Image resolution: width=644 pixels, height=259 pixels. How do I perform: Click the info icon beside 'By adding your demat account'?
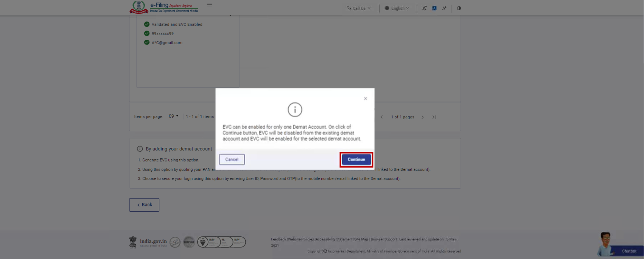[x=140, y=149]
